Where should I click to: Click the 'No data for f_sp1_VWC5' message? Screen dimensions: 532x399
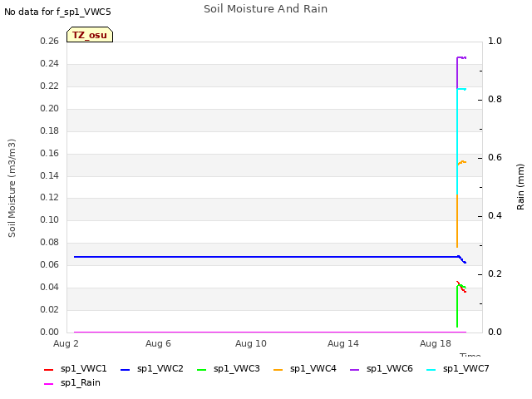click(x=57, y=12)
